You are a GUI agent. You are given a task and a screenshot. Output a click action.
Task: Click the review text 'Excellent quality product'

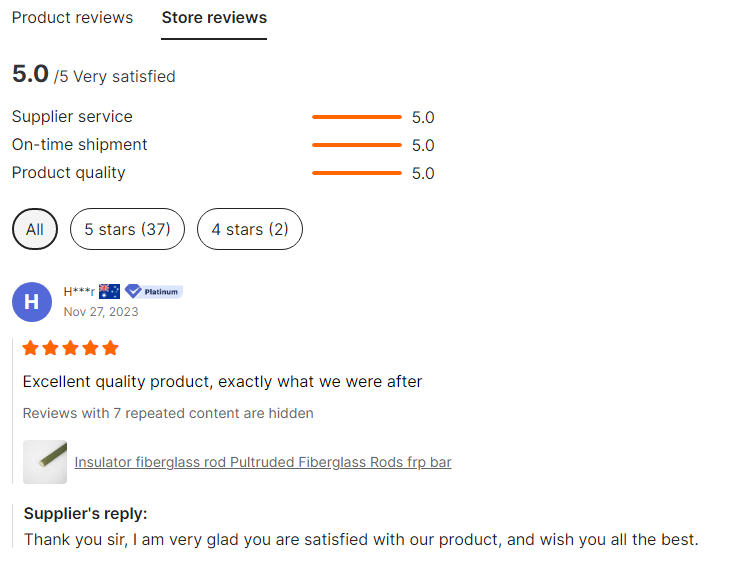(x=222, y=381)
